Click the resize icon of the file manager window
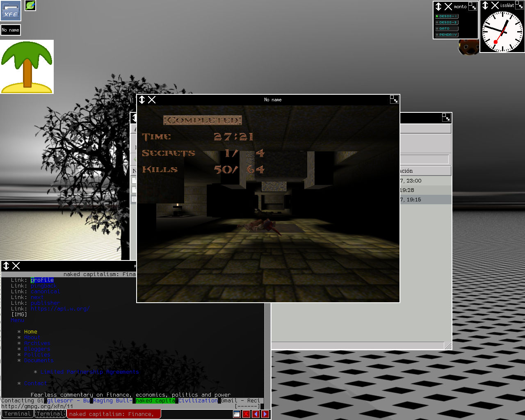 pyautogui.click(x=446, y=118)
